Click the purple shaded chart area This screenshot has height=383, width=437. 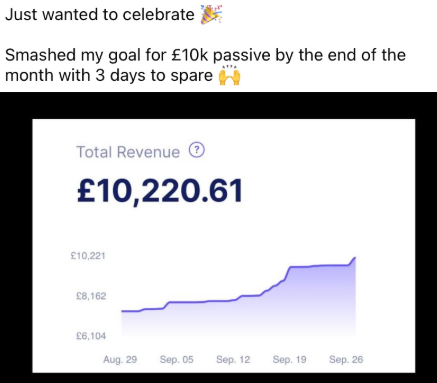[239, 310]
